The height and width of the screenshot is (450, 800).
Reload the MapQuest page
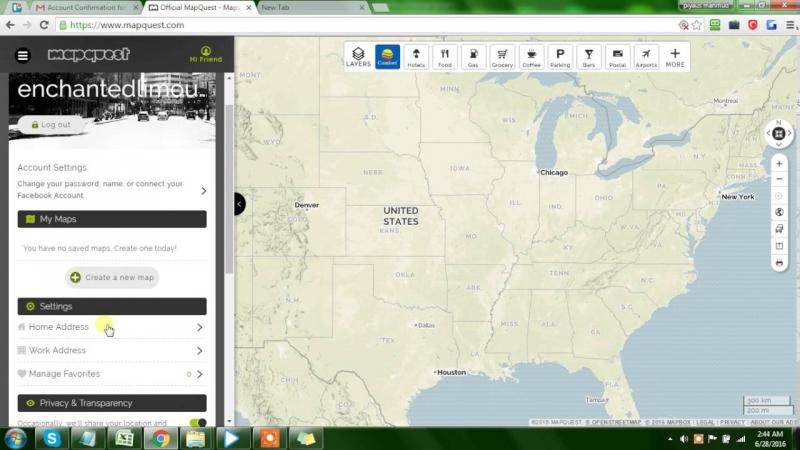[44, 25]
